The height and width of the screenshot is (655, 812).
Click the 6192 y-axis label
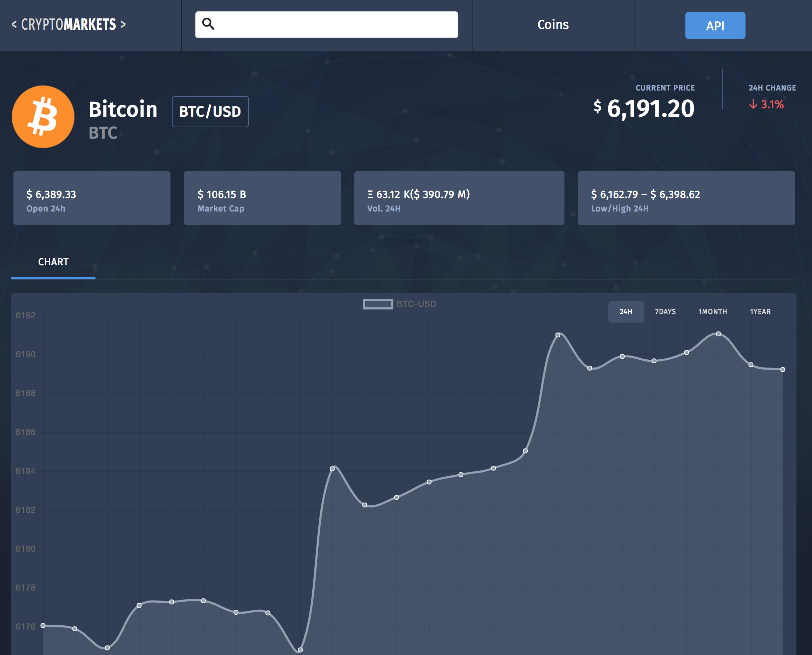pyautogui.click(x=25, y=315)
